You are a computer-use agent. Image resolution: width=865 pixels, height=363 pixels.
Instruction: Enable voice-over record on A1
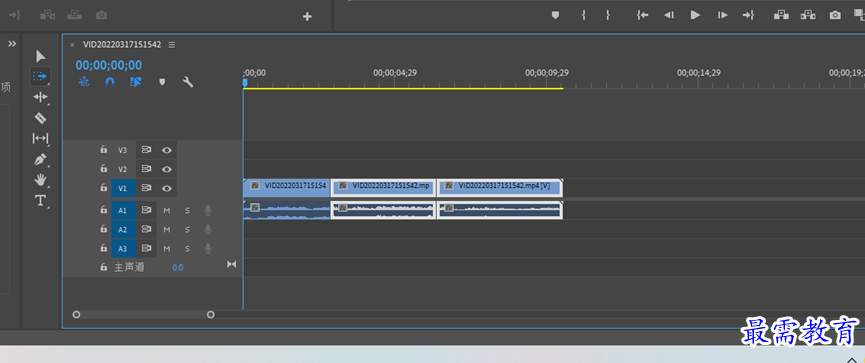pos(208,210)
